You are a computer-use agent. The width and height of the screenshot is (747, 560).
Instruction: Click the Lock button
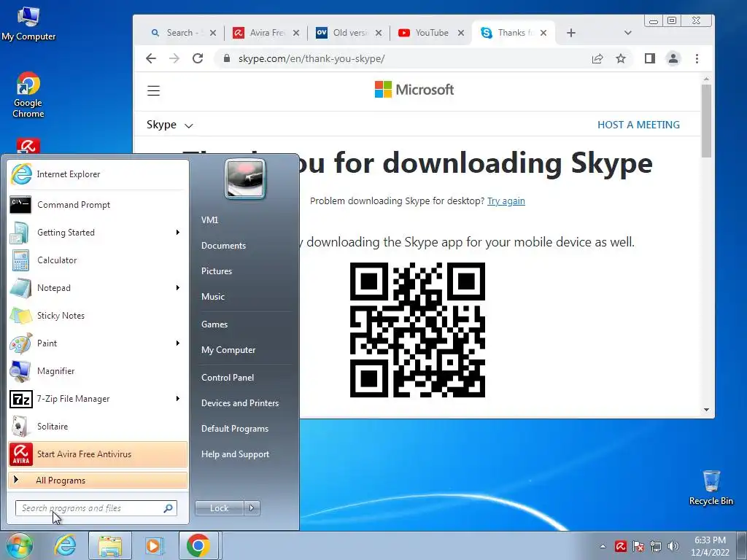[x=219, y=508]
